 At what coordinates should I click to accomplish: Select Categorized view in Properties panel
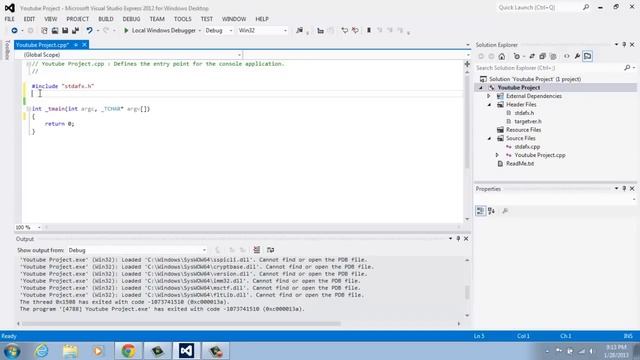coord(480,211)
